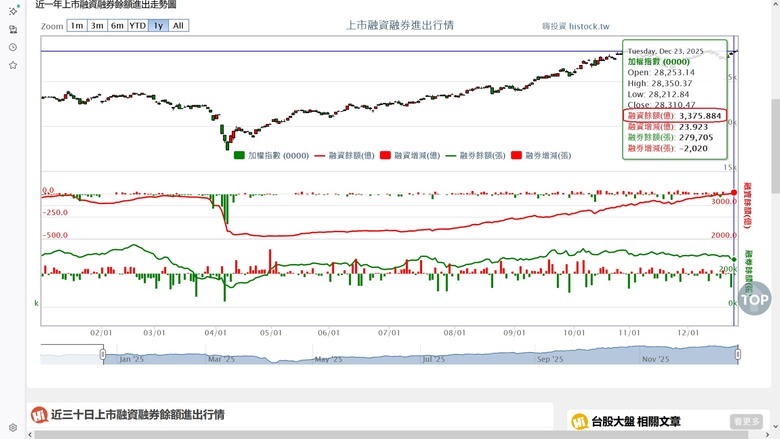This screenshot has width=780, height=439.
Task: Click the Zoom label text
Action: tap(52, 26)
